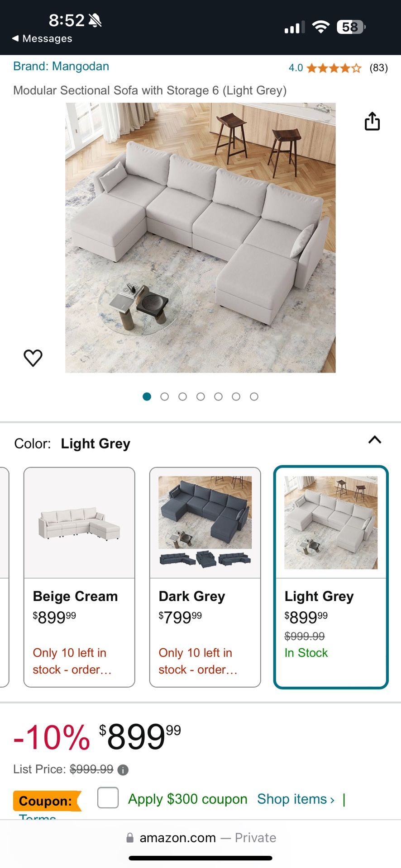Tap the List Price info icon
401x868 pixels.
[123, 769]
